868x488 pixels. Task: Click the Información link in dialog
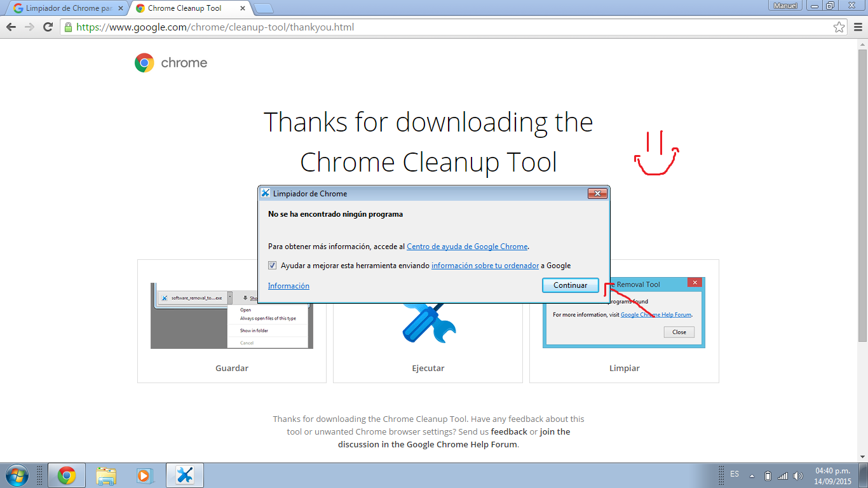288,286
